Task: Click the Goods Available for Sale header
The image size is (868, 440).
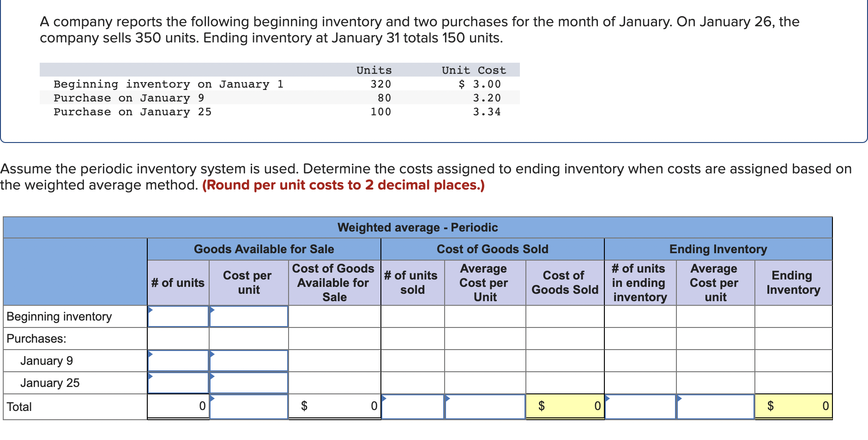Action: pyautogui.click(x=264, y=249)
